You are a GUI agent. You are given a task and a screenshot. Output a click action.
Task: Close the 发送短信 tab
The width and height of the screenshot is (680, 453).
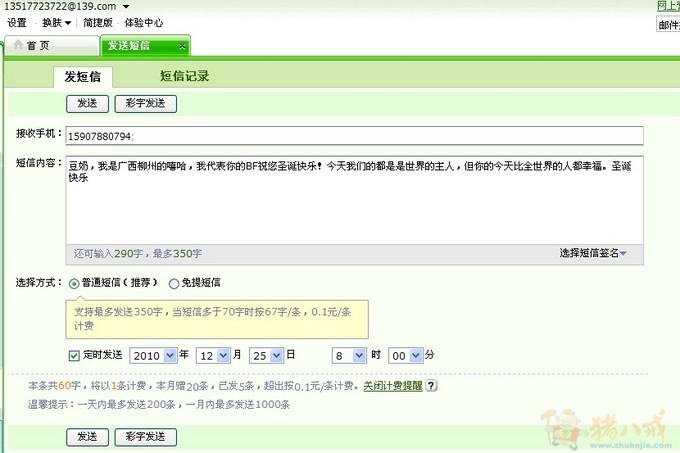tap(183, 46)
